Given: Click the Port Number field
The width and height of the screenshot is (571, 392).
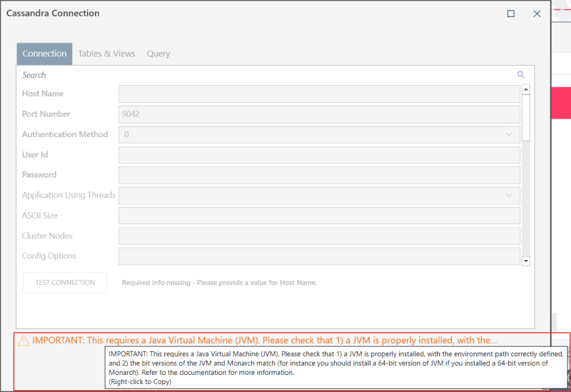Looking at the screenshot, I should 319,114.
